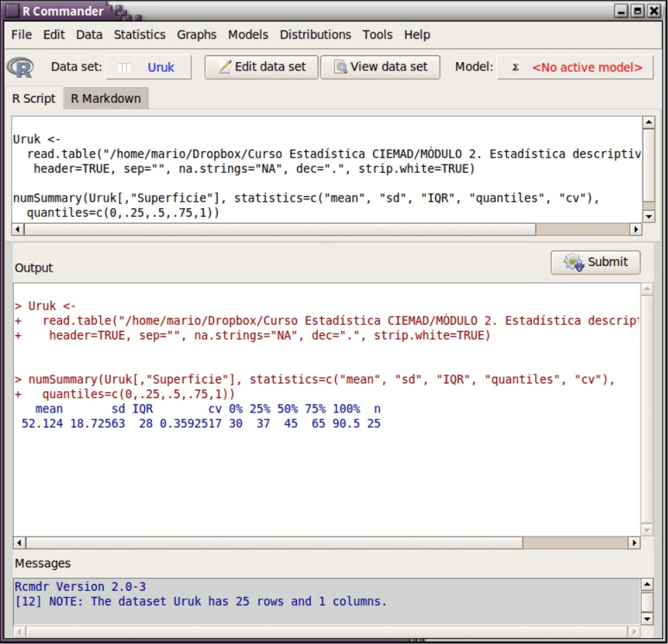Click output pane horizontal scrollbar thumb
Screen dimensions: 668x644
coord(274,542)
